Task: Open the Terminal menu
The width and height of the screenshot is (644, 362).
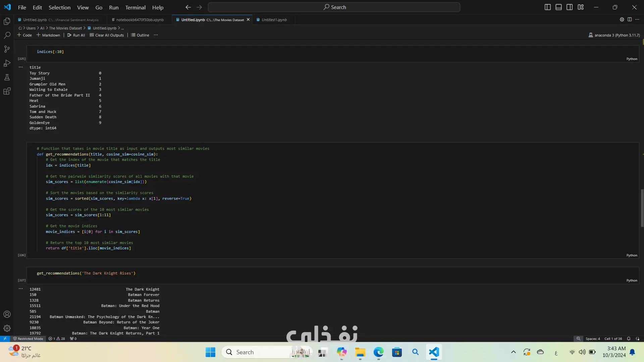Action: [x=135, y=7]
